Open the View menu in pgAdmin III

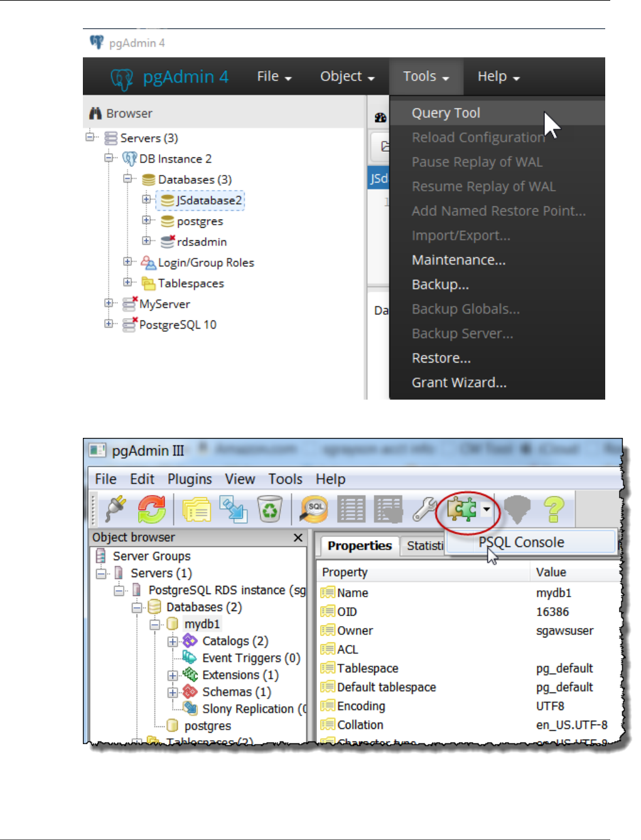pyautogui.click(x=240, y=479)
